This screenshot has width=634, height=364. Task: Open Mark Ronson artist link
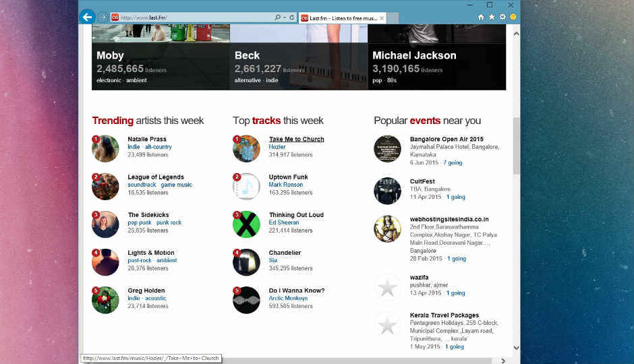pyautogui.click(x=286, y=185)
